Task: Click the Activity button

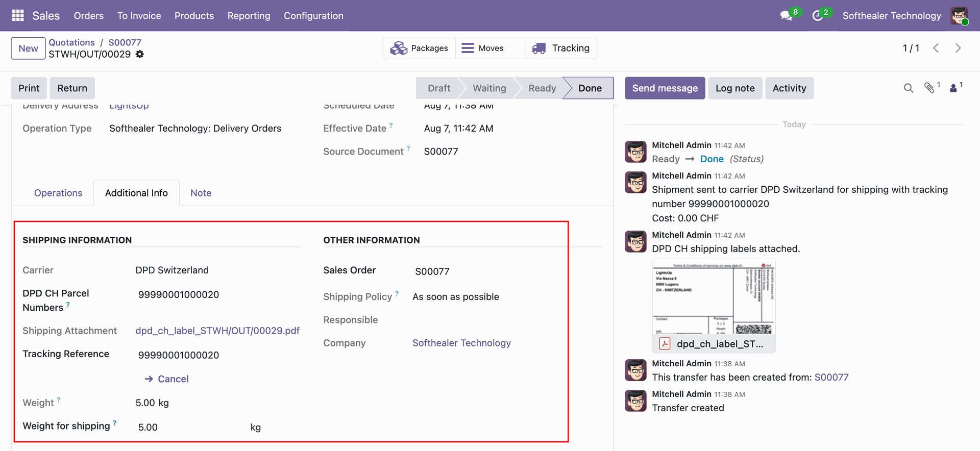Action: pyautogui.click(x=790, y=88)
